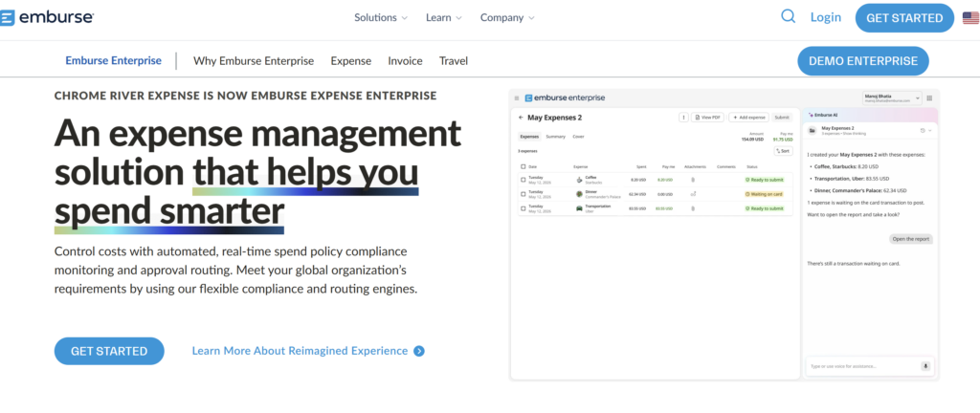Select the Emburse Enterprise sub-nav link
Image resolution: width=980 pixels, height=413 pixels.
coord(113,60)
